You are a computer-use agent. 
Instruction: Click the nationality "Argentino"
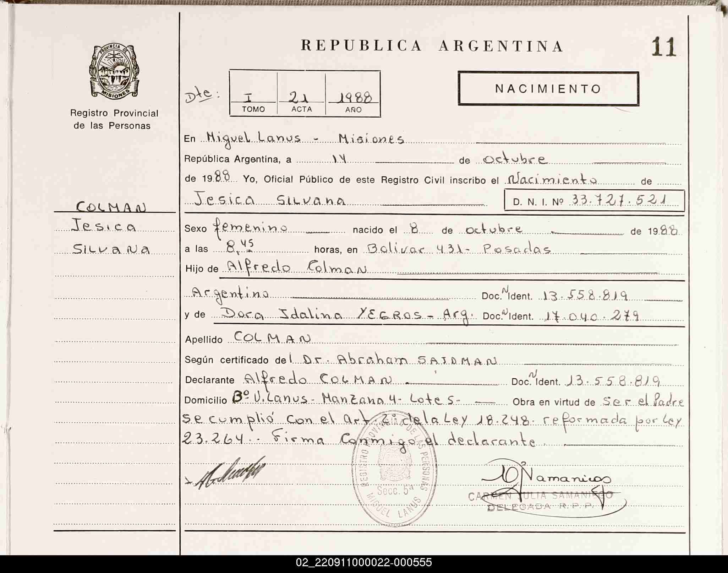coord(230,294)
